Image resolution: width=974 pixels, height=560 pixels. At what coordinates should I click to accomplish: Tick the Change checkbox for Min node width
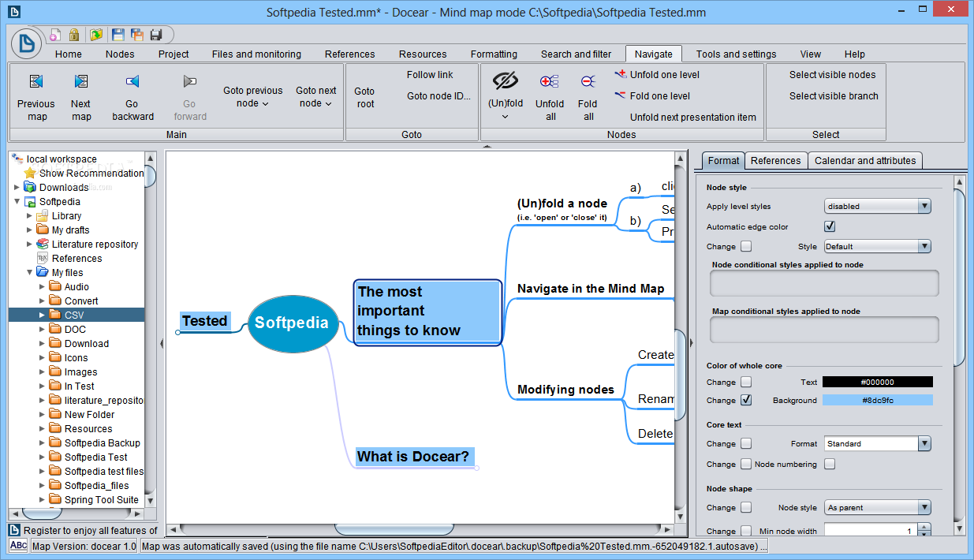tap(746, 532)
